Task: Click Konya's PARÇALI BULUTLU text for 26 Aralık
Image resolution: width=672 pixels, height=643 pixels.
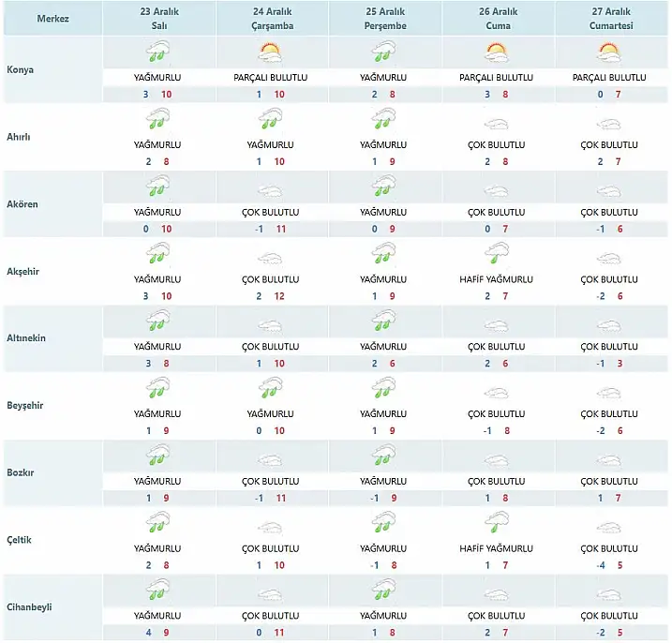Action: (496, 78)
